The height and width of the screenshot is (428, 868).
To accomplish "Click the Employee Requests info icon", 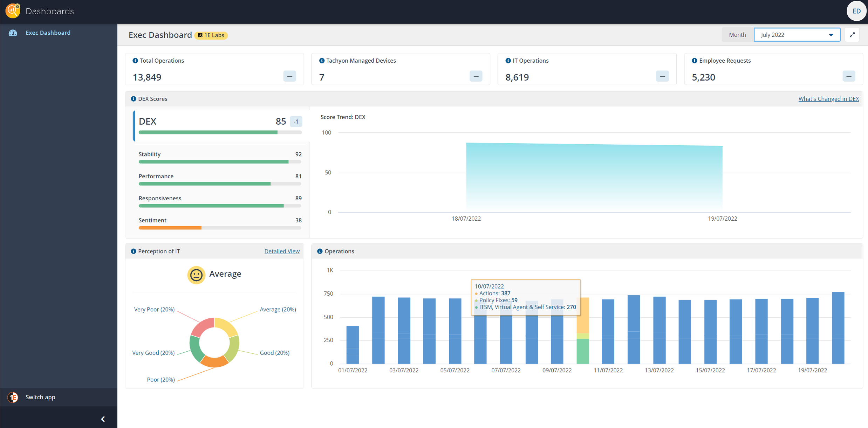I will click(x=695, y=61).
